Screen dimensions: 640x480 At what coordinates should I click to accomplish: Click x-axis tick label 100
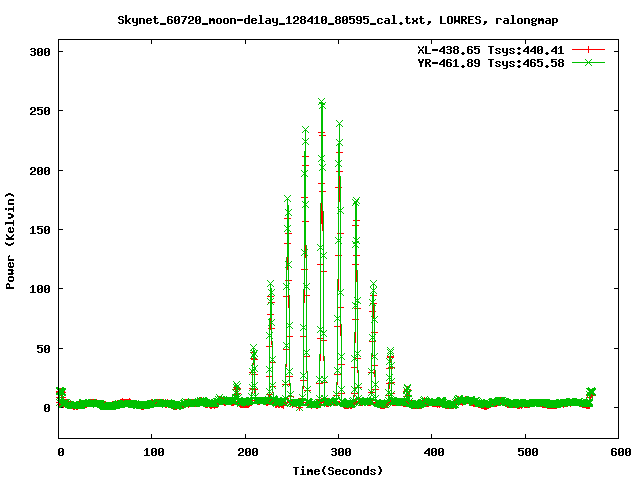tap(154, 452)
